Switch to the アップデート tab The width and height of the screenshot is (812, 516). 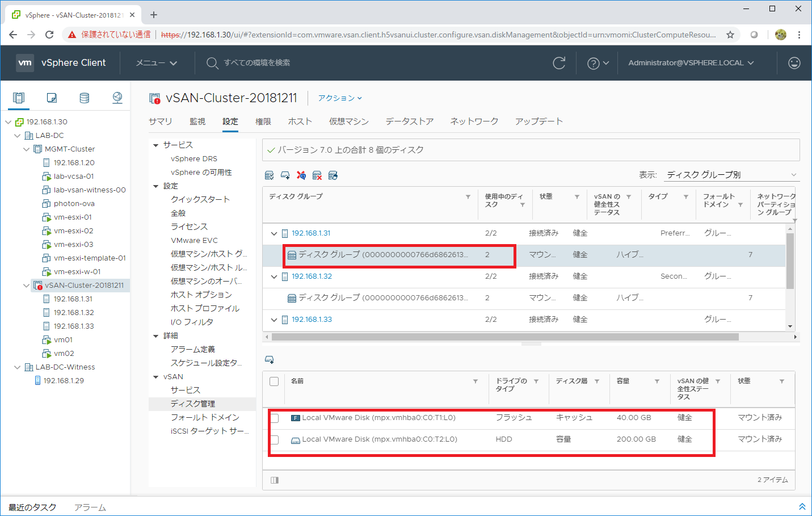pos(539,121)
